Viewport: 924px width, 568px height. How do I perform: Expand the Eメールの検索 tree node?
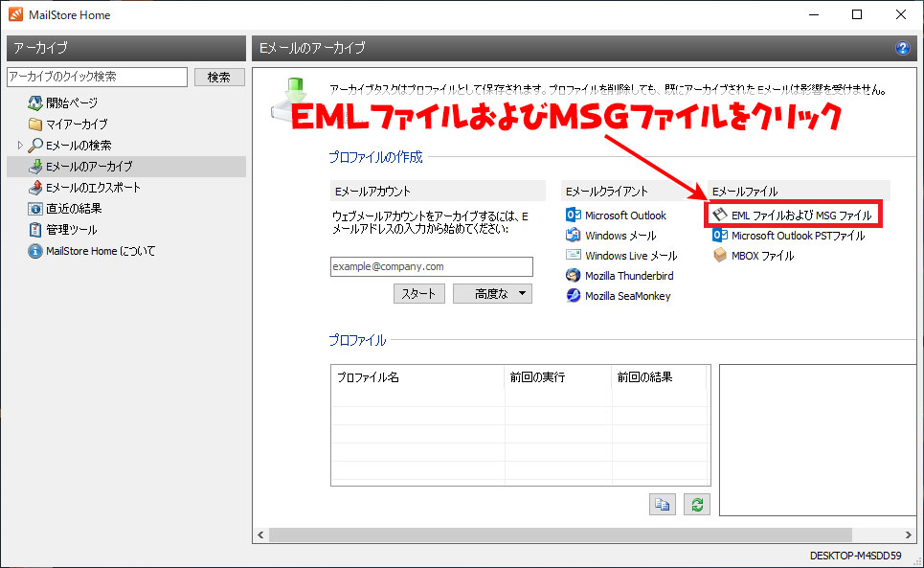[19, 145]
